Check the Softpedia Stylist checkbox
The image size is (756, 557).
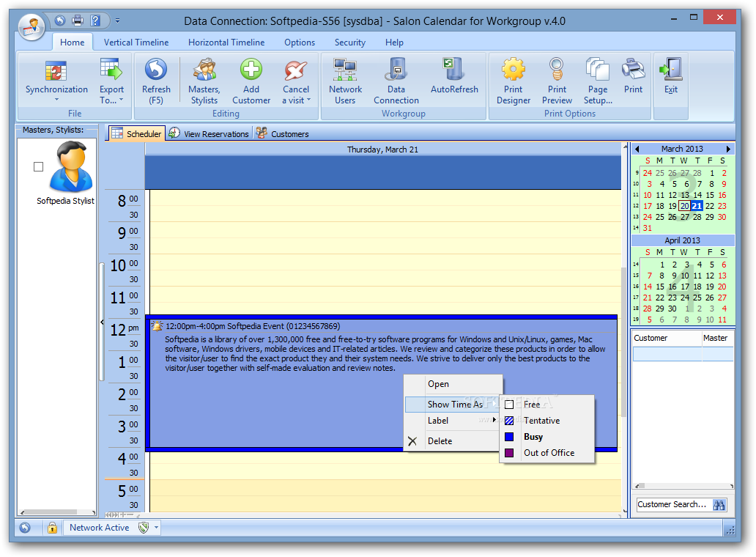[x=39, y=167]
